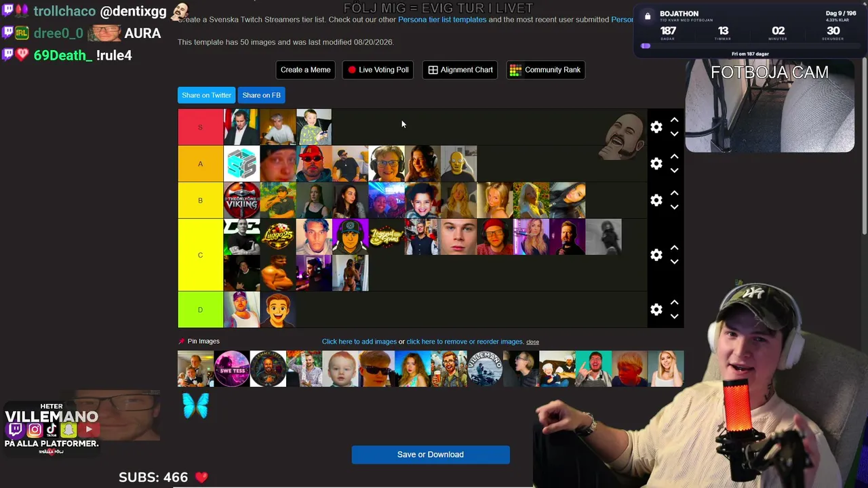868x488 pixels.
Task: Select The Only One Viking logo image
Action: click(x=241, y=201)
